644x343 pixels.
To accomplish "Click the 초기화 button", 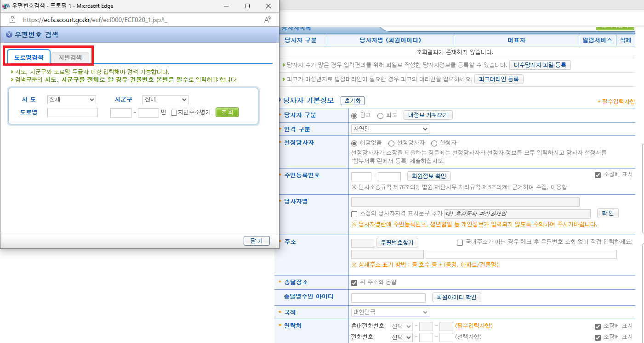I will click(x=353, y=101).
